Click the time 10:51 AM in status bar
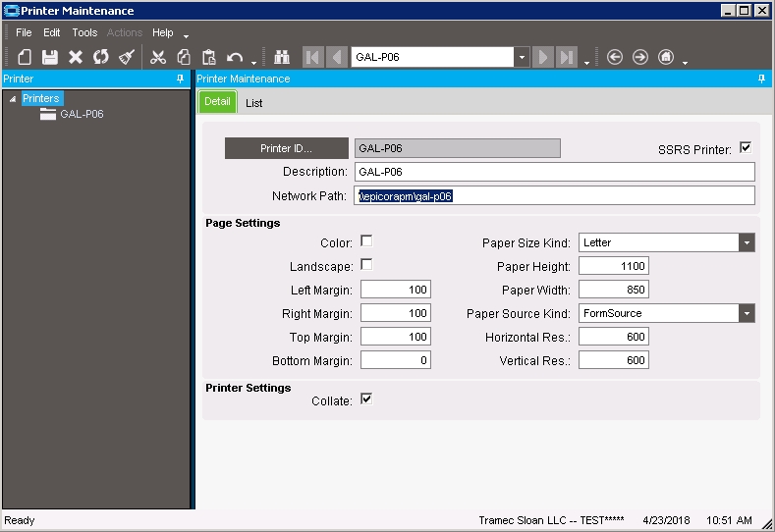Screen dimensions: 775x532 (729, 520)
